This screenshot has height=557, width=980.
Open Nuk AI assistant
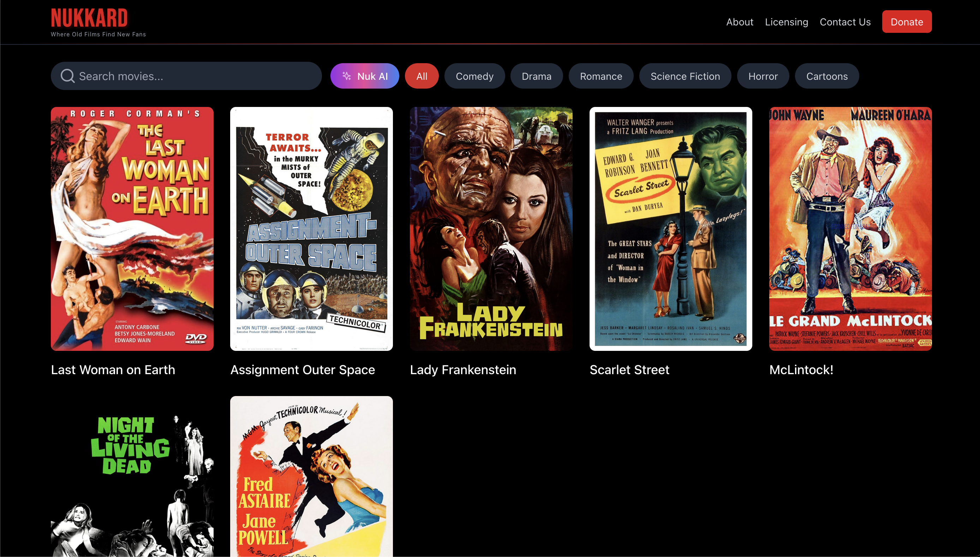(365, 76)
